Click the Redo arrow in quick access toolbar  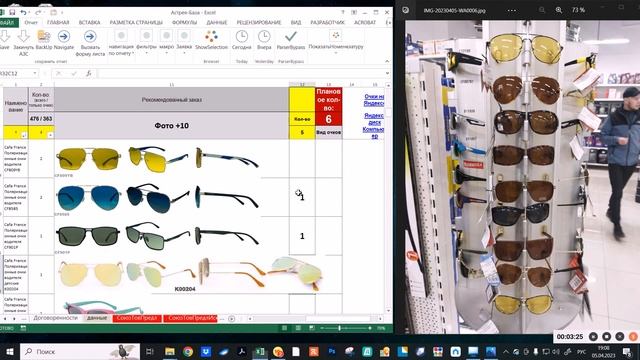click(38, 13)
